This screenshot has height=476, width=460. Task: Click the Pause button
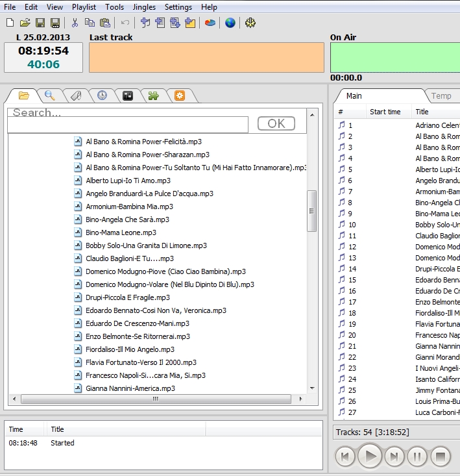(x=417, y=457)
